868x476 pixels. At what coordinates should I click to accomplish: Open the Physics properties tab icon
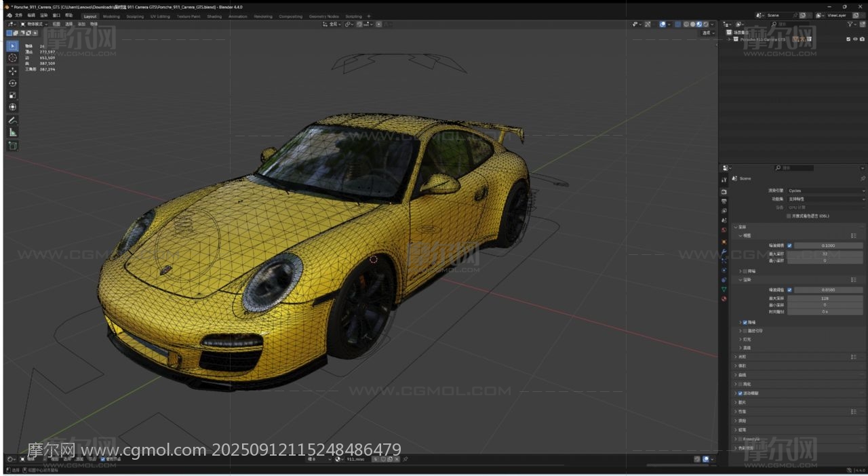point(724,271)
